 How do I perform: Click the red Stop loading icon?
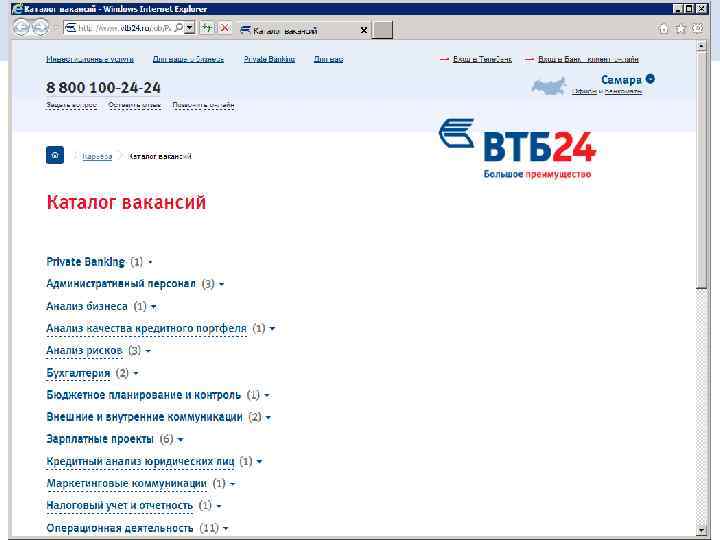click(224, 28)
